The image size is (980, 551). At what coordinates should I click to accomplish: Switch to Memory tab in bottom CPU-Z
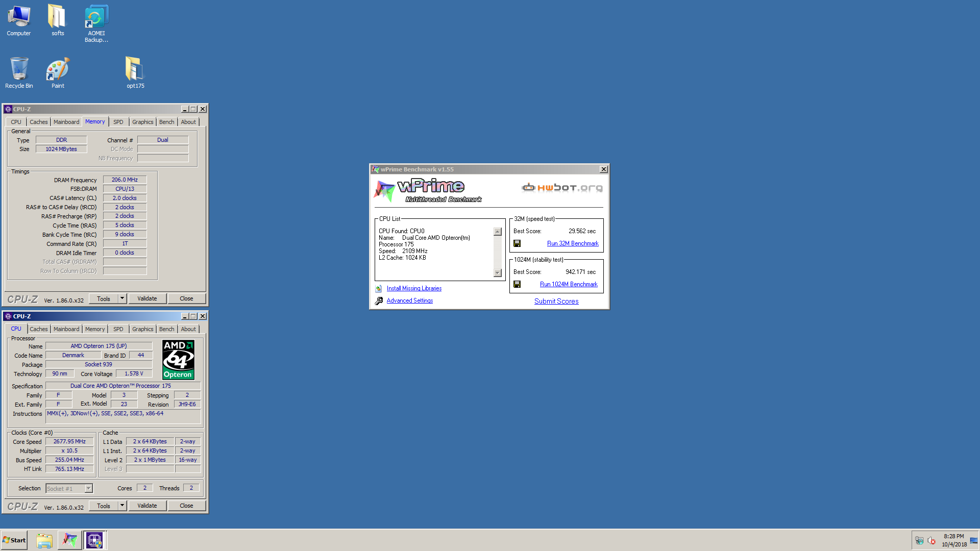95,329
